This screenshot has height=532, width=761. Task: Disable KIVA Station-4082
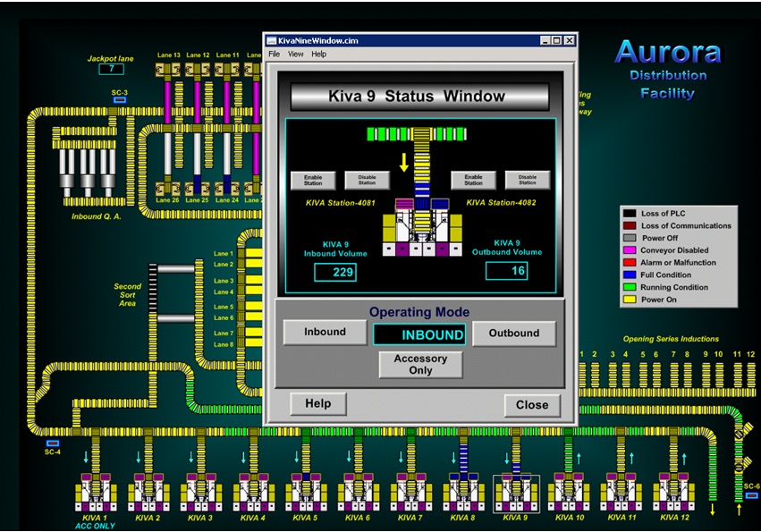[x=528, y=180]
